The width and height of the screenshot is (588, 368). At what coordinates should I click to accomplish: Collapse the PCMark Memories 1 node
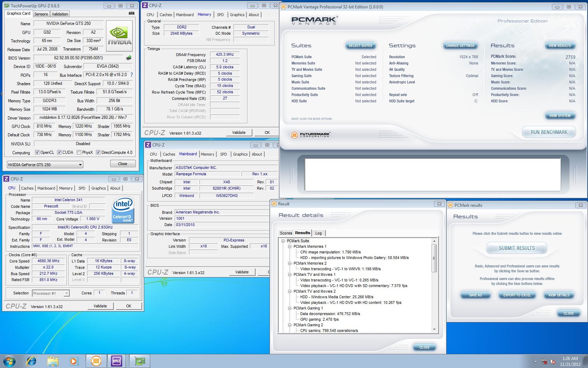coord(290,246)
